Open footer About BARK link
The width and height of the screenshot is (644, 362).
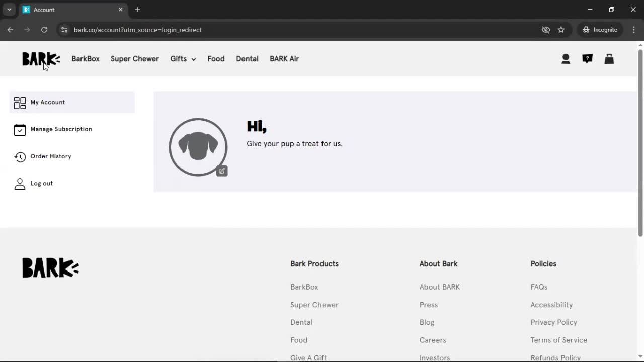(440, 287)
